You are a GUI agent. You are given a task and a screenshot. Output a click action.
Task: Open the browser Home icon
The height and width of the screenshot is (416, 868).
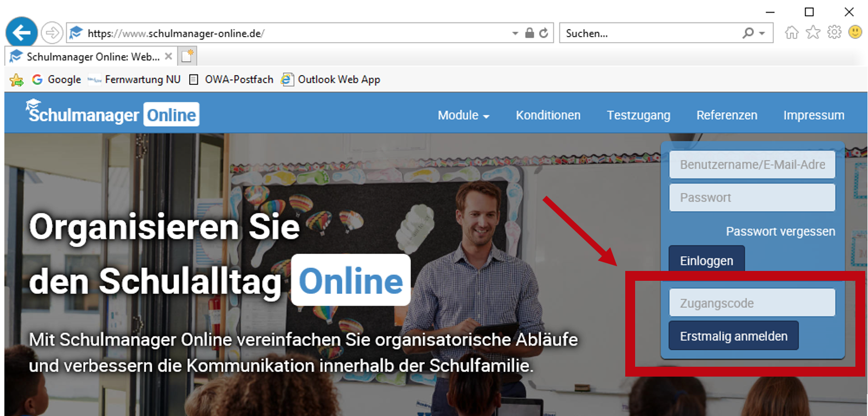[x=792, y=32]
